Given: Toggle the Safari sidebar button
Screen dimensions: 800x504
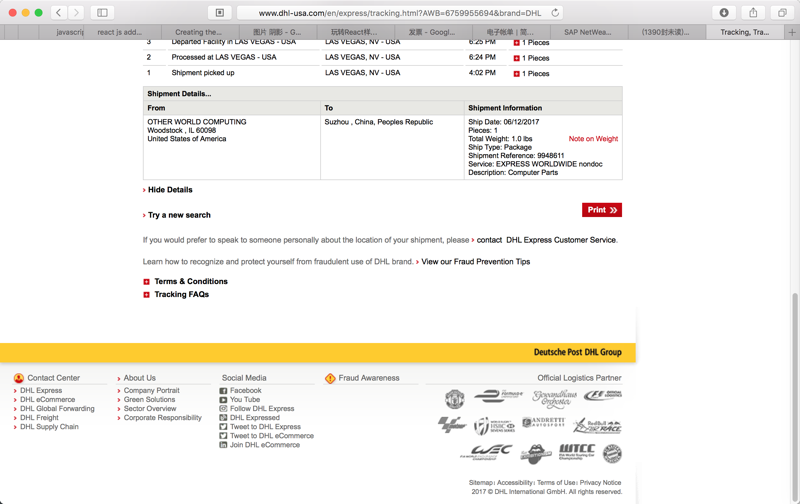Looking at the screenshot, I should [102, 13].
